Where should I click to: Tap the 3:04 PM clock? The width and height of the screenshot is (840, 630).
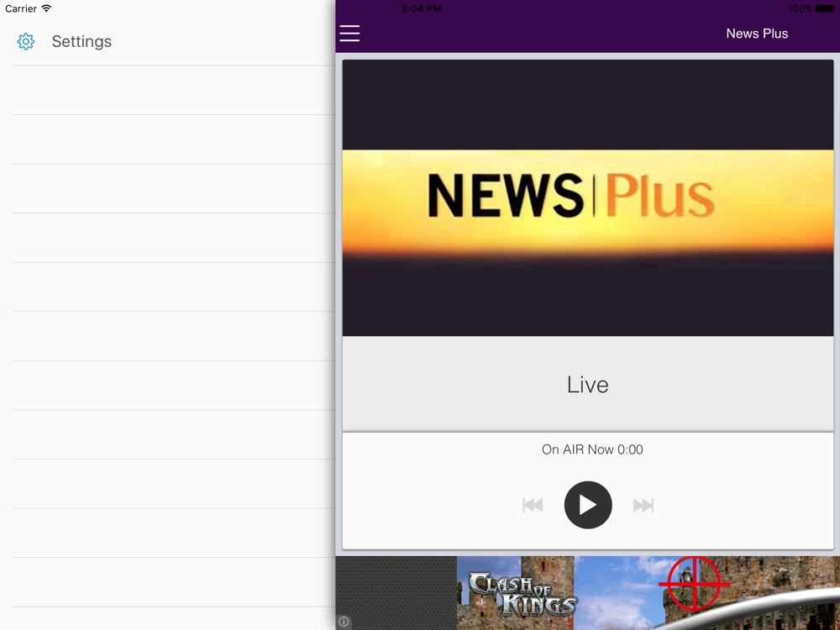tap(421, 8)
